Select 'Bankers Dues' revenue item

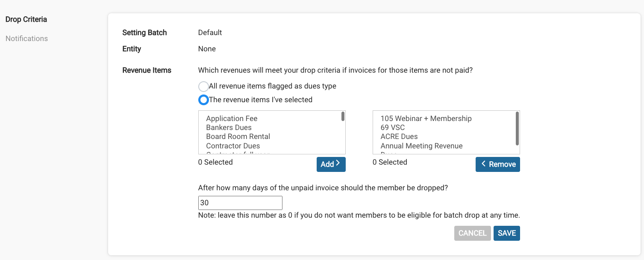click(229, 127)
